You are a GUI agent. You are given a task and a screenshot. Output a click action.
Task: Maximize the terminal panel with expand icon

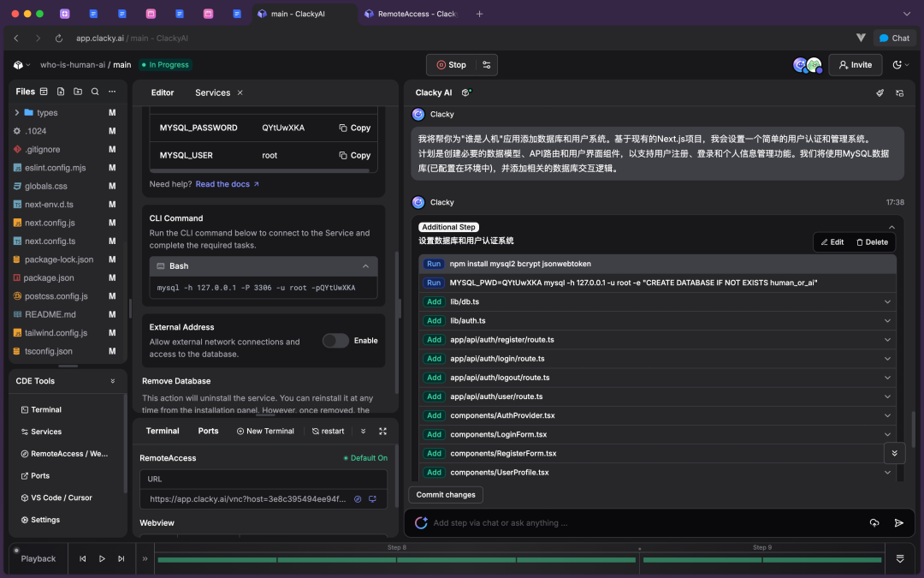(x=382, y=431)
